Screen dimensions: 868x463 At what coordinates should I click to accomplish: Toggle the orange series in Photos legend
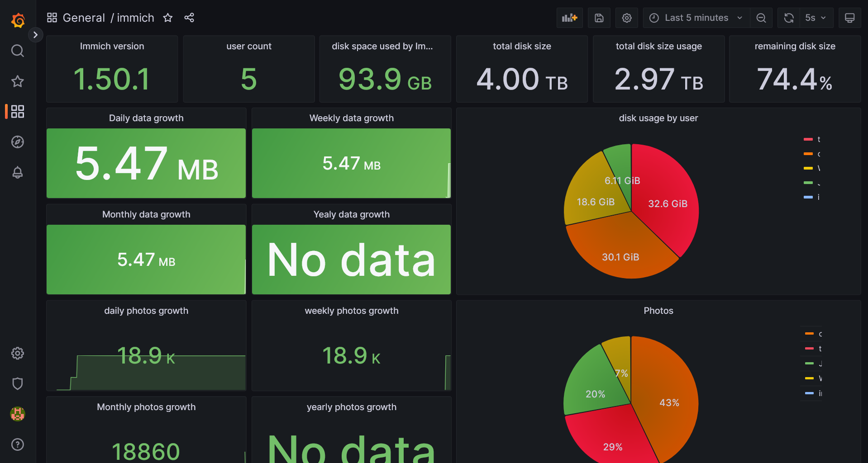coord(813,334)
